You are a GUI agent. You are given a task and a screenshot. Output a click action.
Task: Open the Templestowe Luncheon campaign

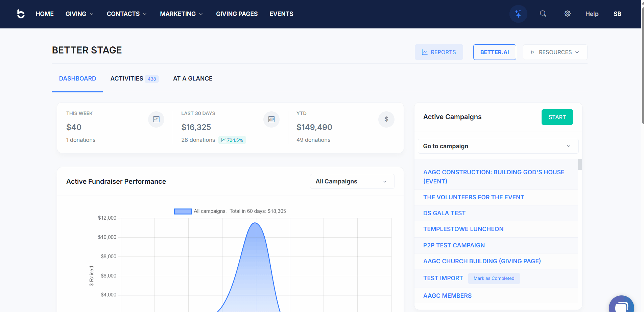[463, 229]
